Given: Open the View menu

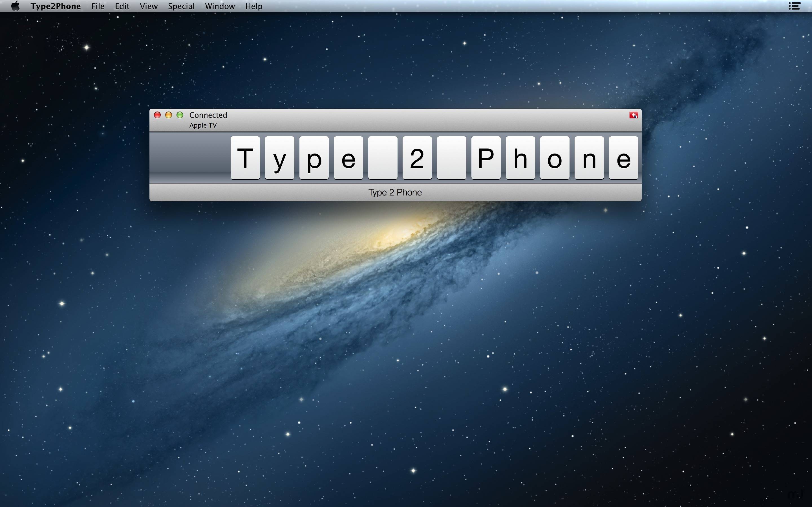Looking at the screenshot, I should point(149,6).
